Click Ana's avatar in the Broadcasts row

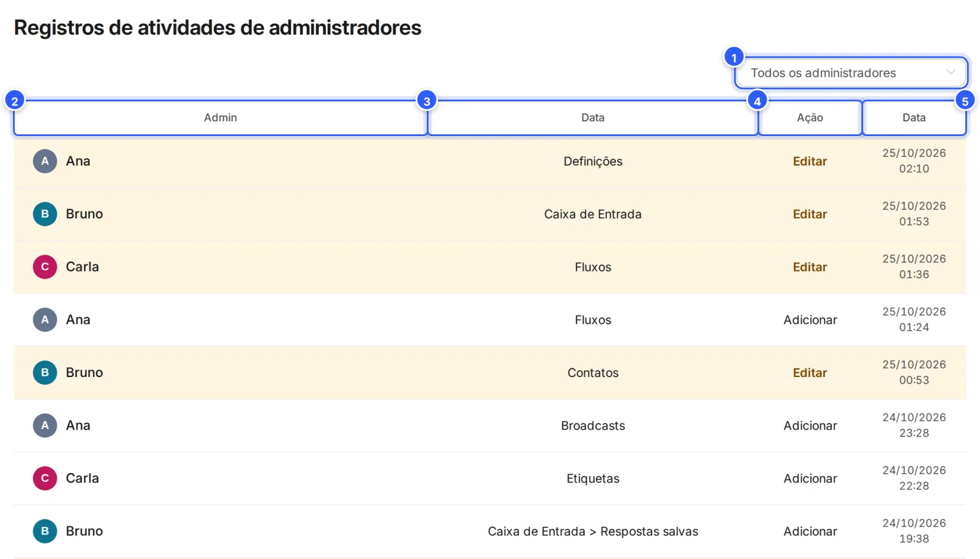(x=45, y=425)
